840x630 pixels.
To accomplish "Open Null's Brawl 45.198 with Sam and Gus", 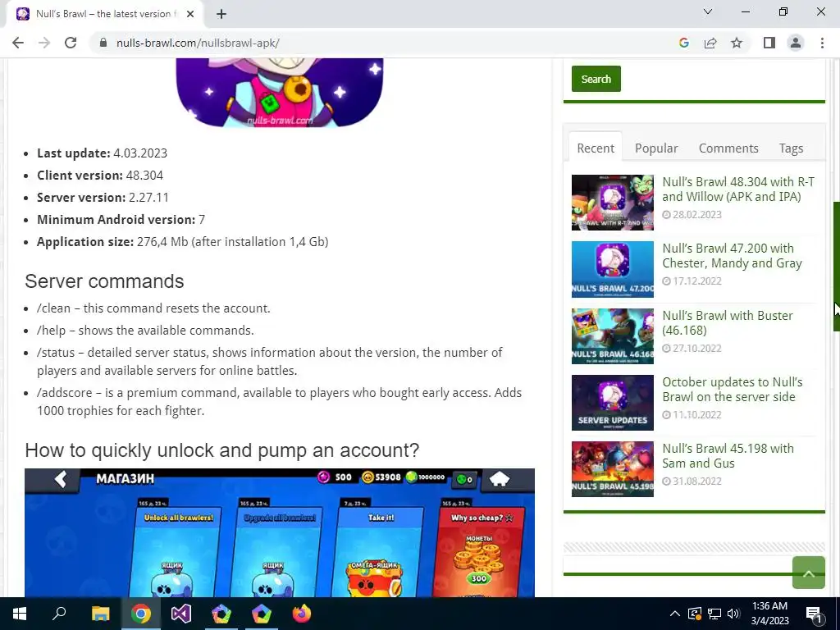I will (x=728, y=455).
